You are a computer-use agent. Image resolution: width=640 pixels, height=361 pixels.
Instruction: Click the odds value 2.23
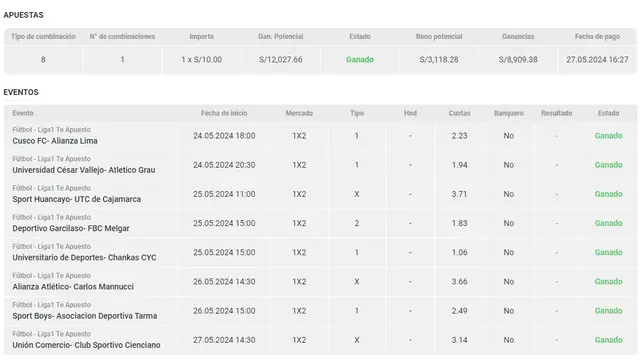(459, 136)
